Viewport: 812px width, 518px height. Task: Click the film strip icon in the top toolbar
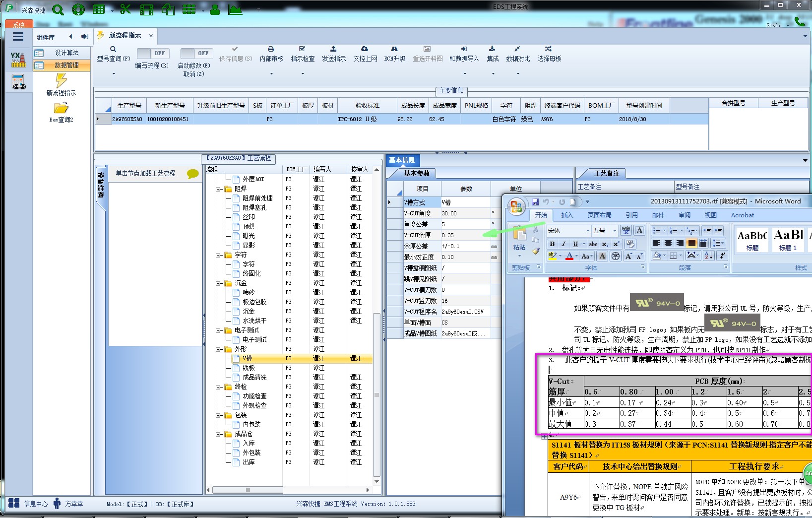pos(146,9)
